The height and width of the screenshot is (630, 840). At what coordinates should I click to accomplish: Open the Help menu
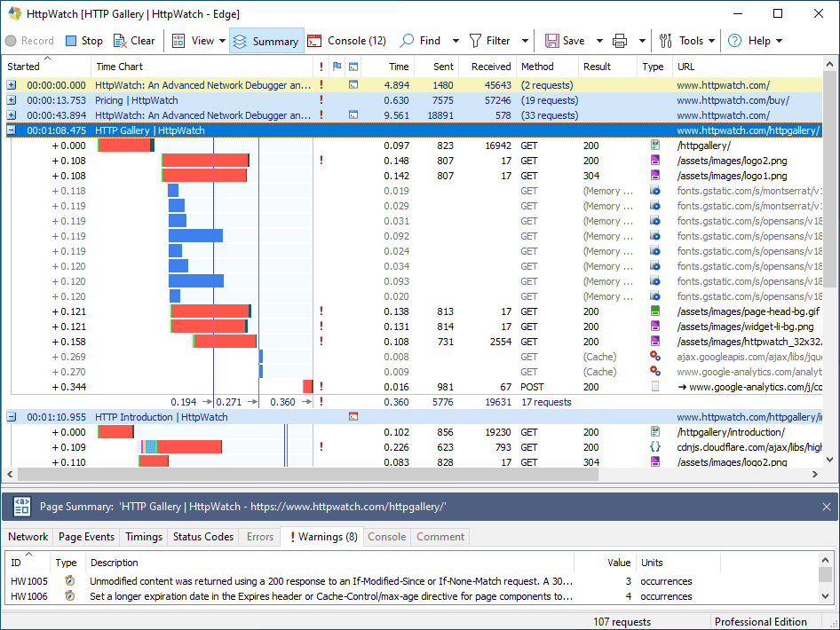[x=756, y=41]
